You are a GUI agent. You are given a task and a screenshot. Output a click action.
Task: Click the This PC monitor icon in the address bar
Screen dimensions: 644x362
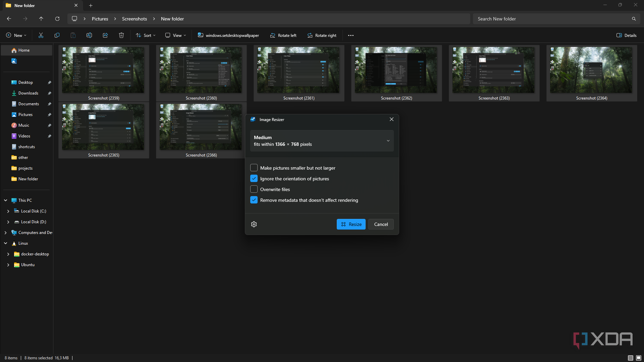tap(74, 19)
